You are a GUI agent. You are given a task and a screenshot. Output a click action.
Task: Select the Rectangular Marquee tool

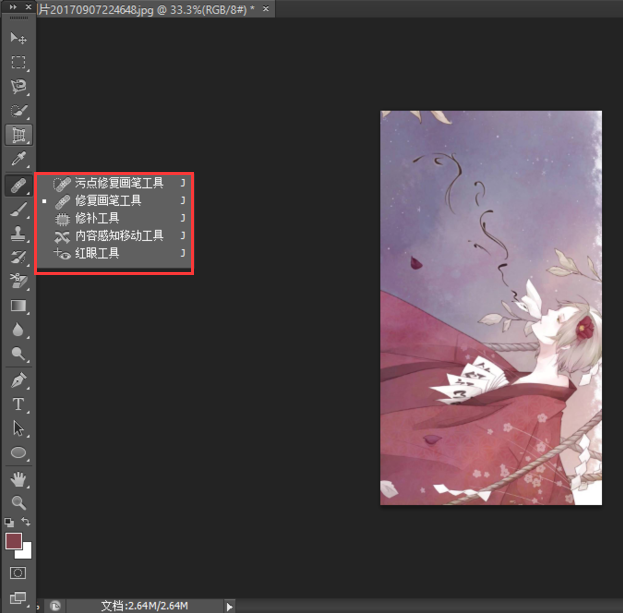[18, 62]
